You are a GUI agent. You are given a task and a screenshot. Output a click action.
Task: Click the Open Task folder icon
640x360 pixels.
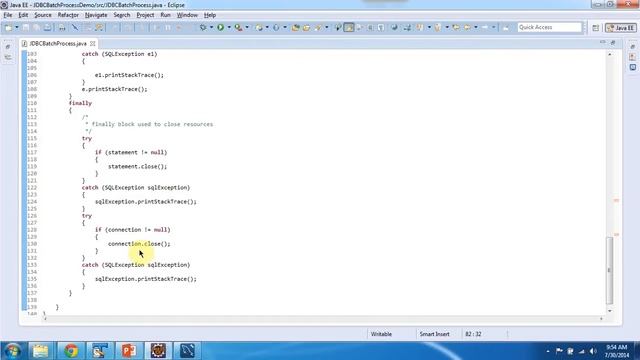(x=306, y=27)
